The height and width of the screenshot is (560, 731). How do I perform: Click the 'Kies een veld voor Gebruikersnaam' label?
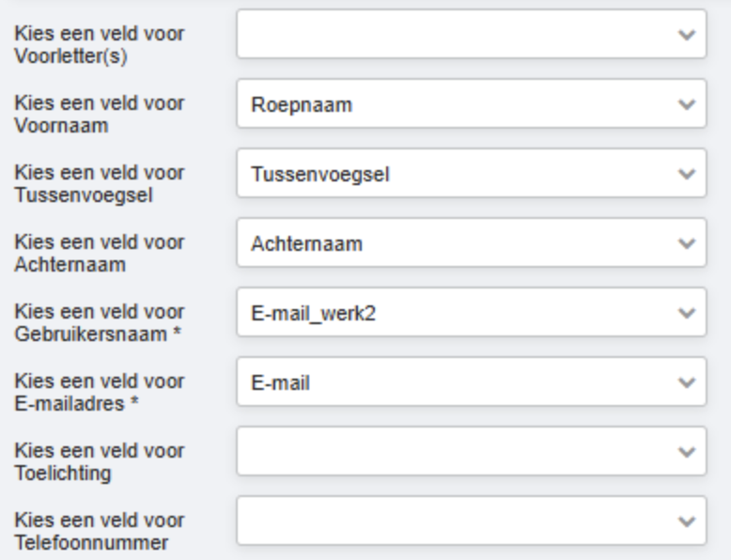coord(99,320)
